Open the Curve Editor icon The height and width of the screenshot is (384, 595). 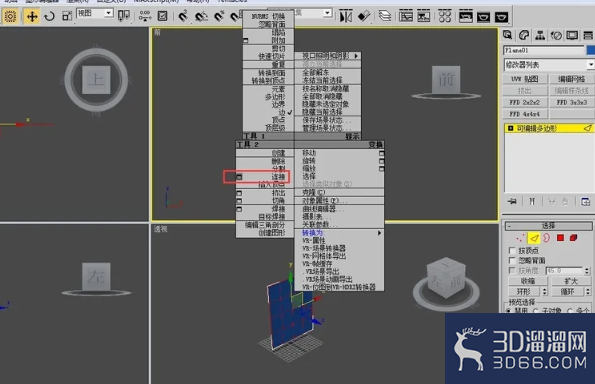(x=406, y=16)
